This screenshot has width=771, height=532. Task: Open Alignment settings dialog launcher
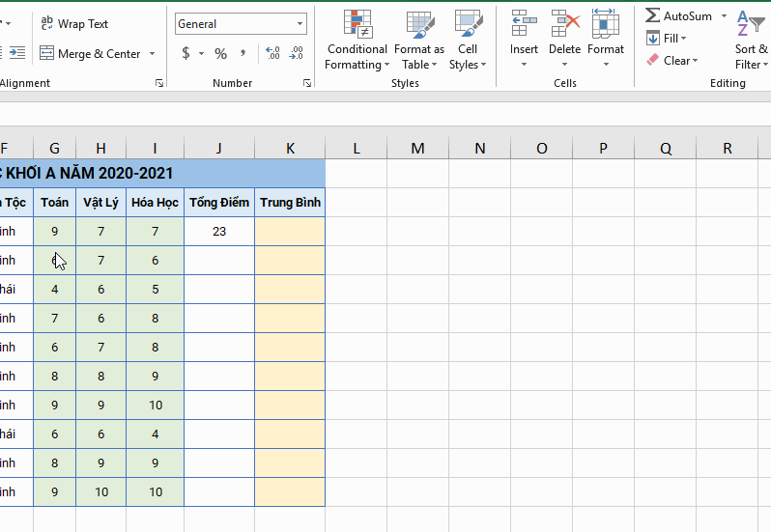[159, 83]
